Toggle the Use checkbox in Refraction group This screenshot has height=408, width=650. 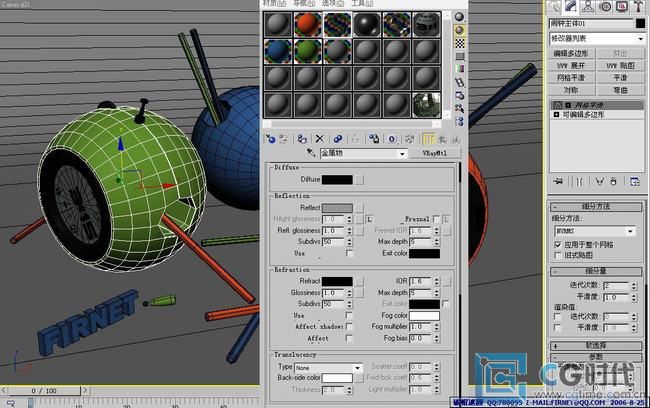(349, 316)
